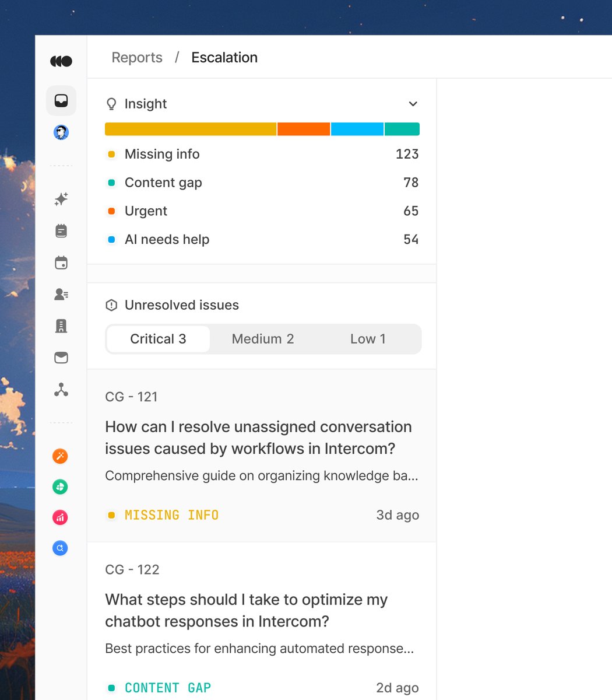The image size is (612, 700).
Task: Select the Urgent legend row
Action: (262, 211)
